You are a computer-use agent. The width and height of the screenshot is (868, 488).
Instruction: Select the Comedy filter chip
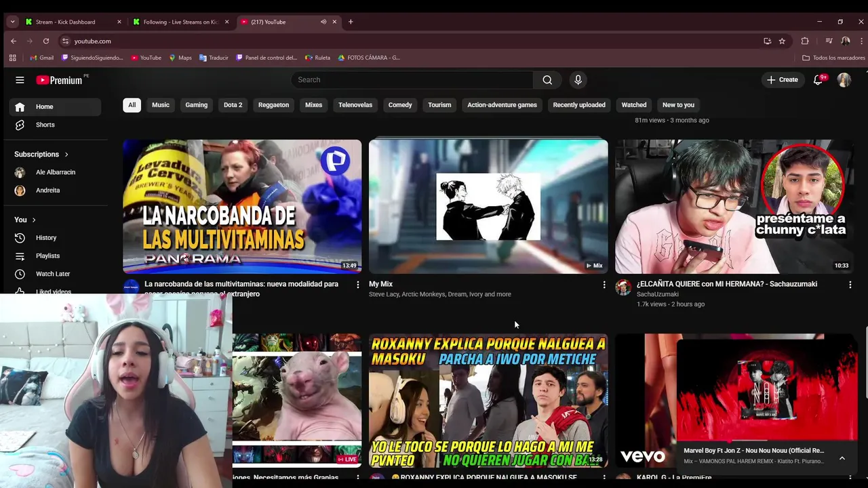400,105
